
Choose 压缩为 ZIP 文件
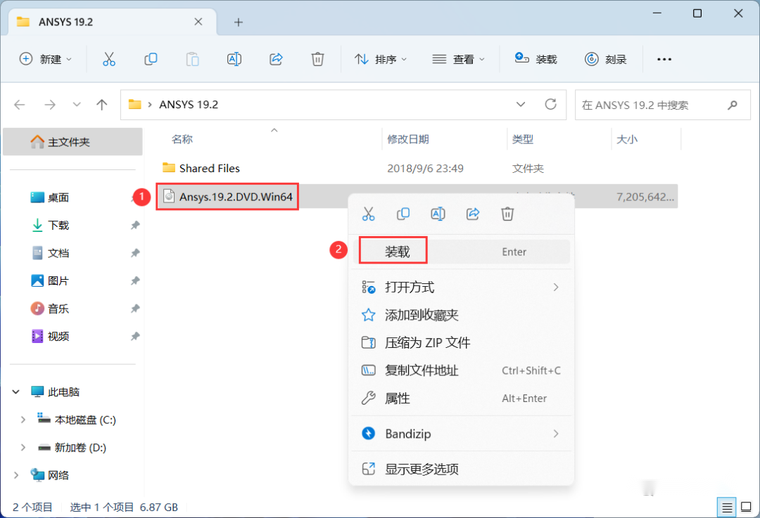tap(461, 343)
